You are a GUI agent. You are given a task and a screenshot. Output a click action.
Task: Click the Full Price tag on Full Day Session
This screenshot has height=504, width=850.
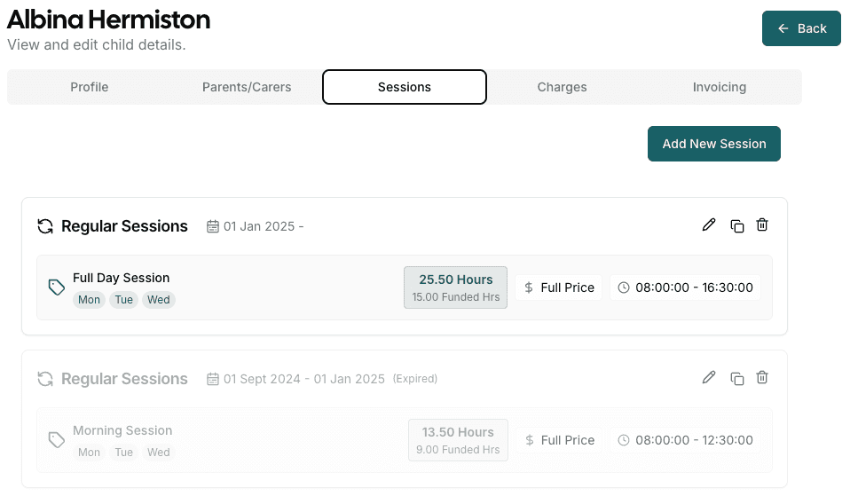559,287
